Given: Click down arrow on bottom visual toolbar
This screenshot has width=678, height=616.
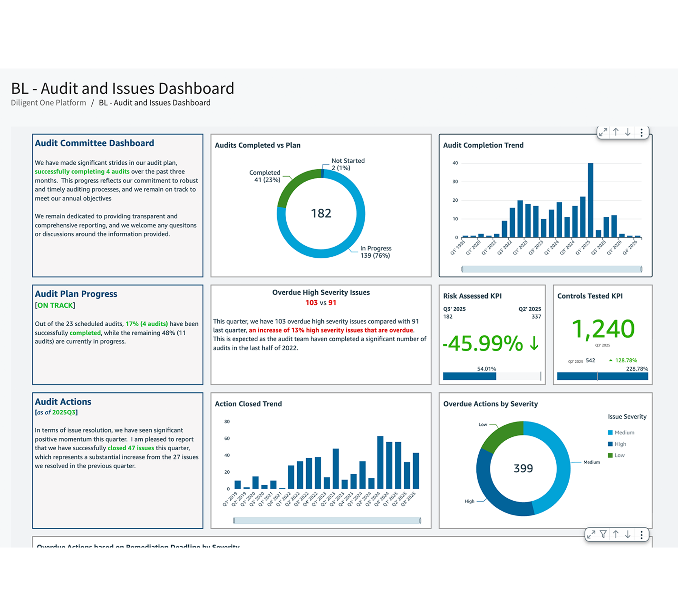Looking at the screenshot, I should pos(628,534).
